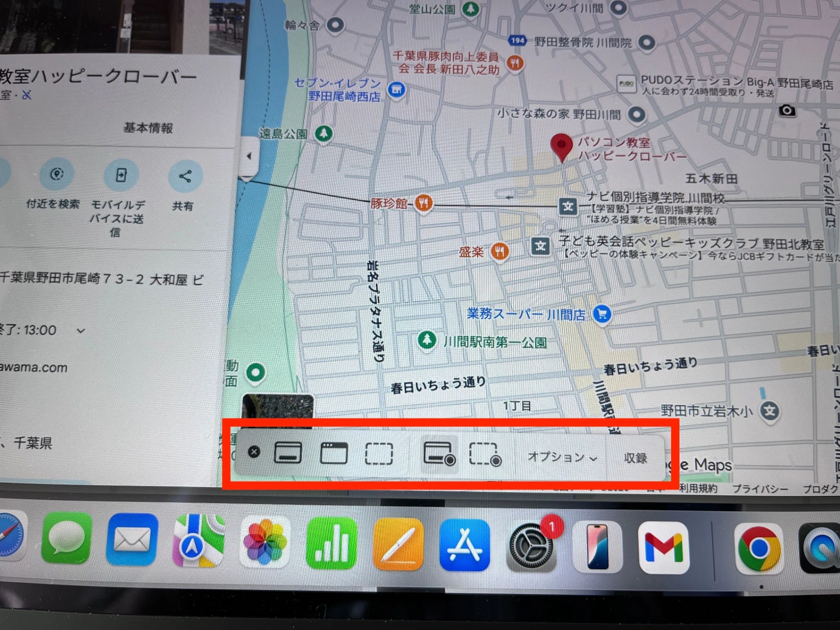Viewport: 840px width, 630px height.
Task: Click the 野田整骨院 川間院 marker
Action: pos(647,43)
